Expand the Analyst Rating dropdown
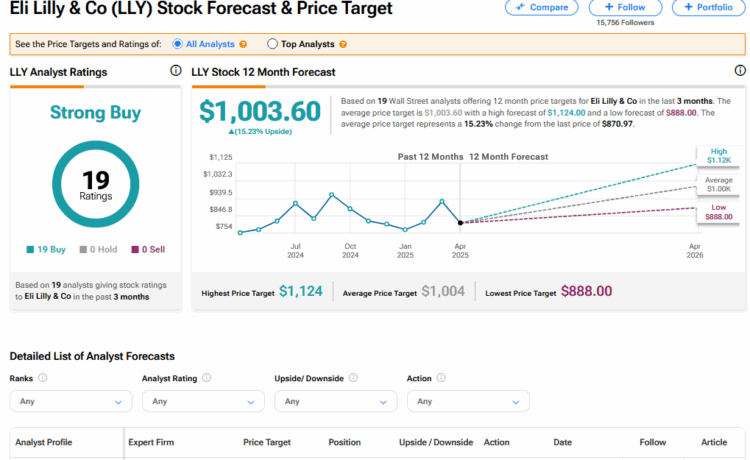The height and width of the screenshot is (460, 750). (203, 401)
